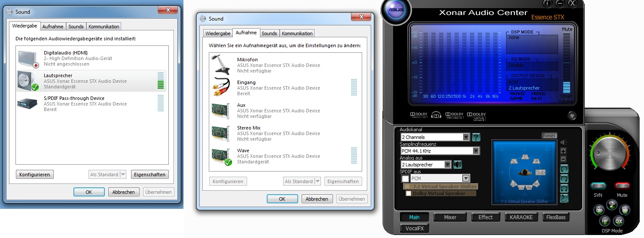644x238 pixels.
Task: Switch to Wiedergabe tab in right Sound window
Action: (218, 33)
